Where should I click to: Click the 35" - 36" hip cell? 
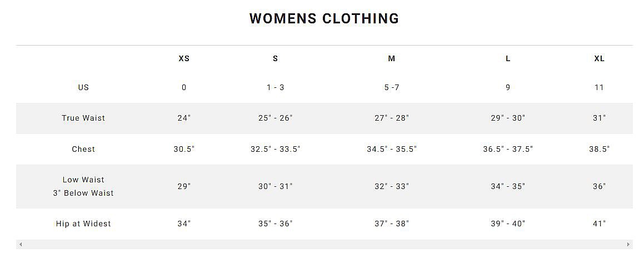click(x=275, y=224)
